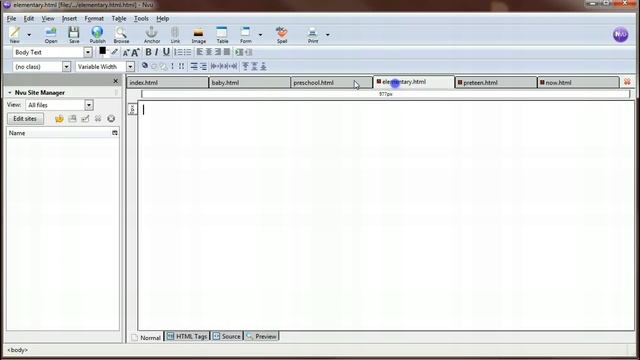Click the smaller font size icon
Viewport: 640px width, 360px height.
point(126,52)
